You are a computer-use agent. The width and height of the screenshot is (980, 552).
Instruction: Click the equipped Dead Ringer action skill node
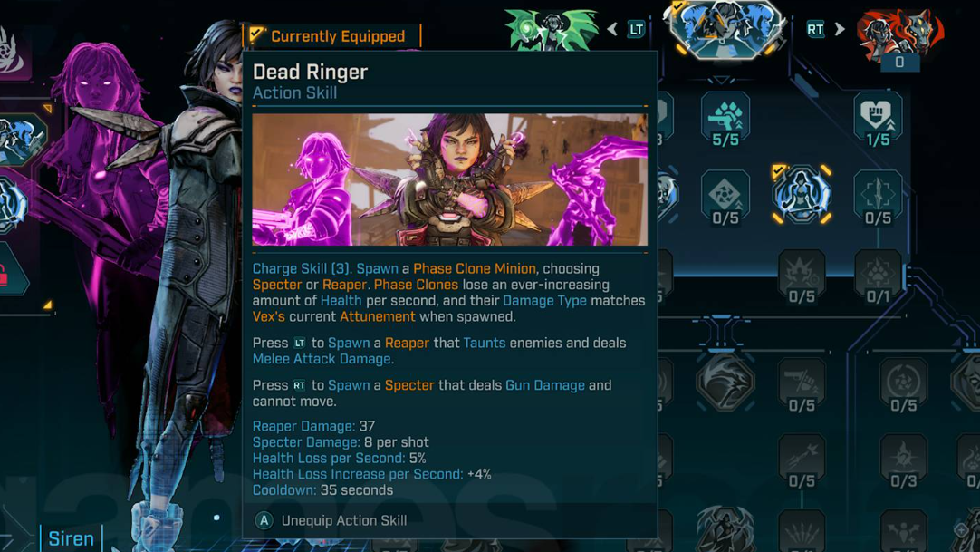(802, 194)
